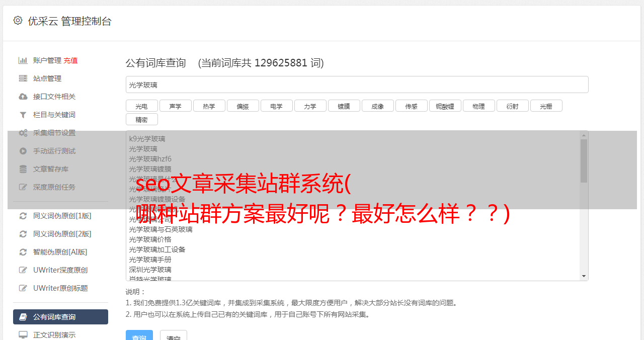Viewport: 644px width, 340px height.
Task: Open 同义词伪原创[1版] refresh icon
Action: click(x=23, y=216)
